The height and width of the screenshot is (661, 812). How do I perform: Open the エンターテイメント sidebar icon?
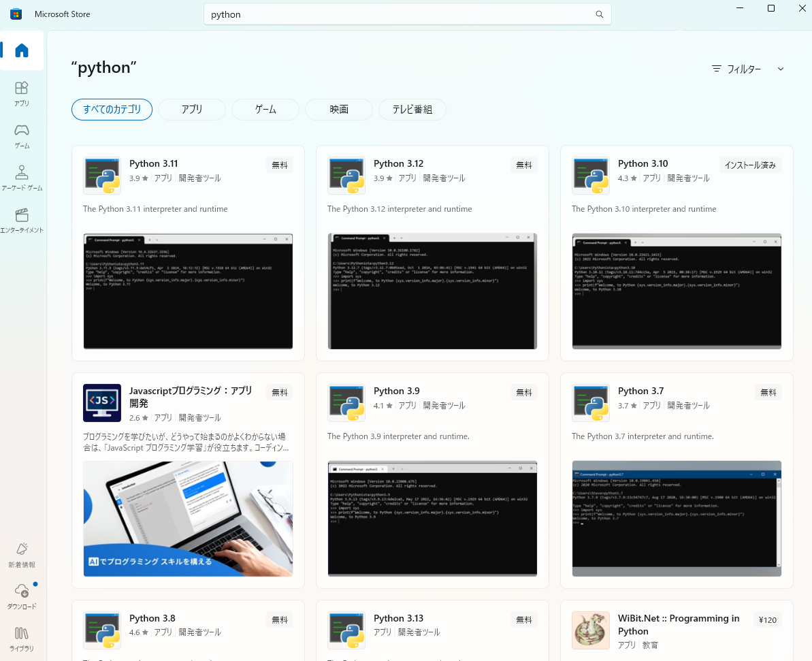(x=21, y=220)
